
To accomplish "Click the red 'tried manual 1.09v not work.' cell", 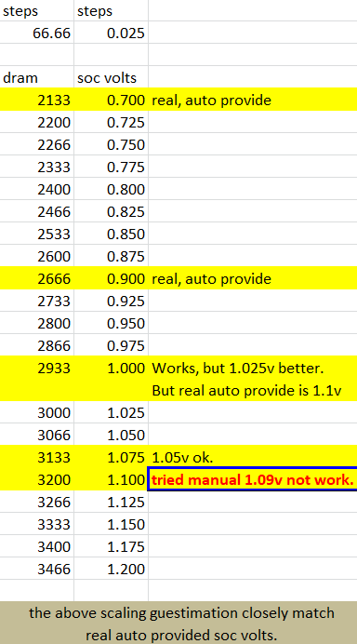I will pyautogui.click(x=253, y=479).
